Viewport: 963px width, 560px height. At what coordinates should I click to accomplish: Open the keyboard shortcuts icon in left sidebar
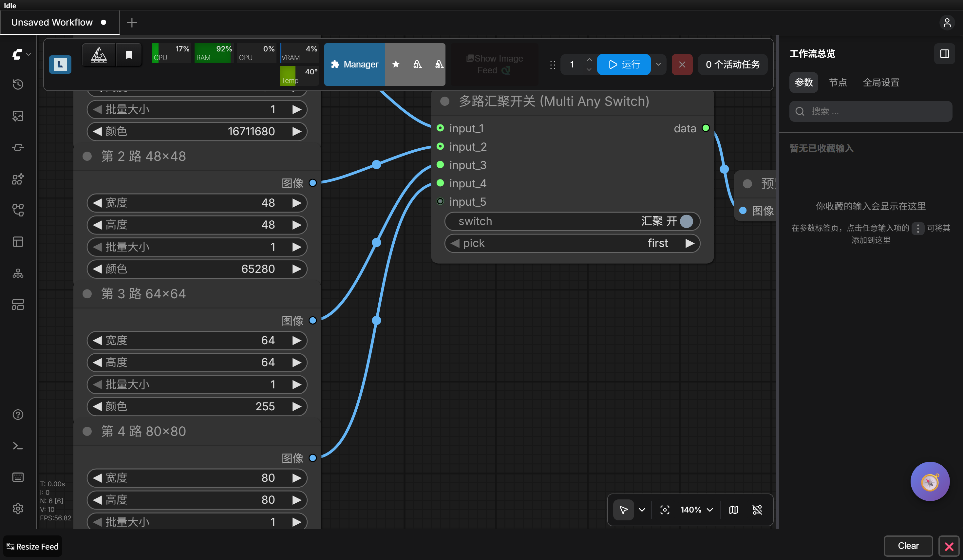tap(18, 477)
